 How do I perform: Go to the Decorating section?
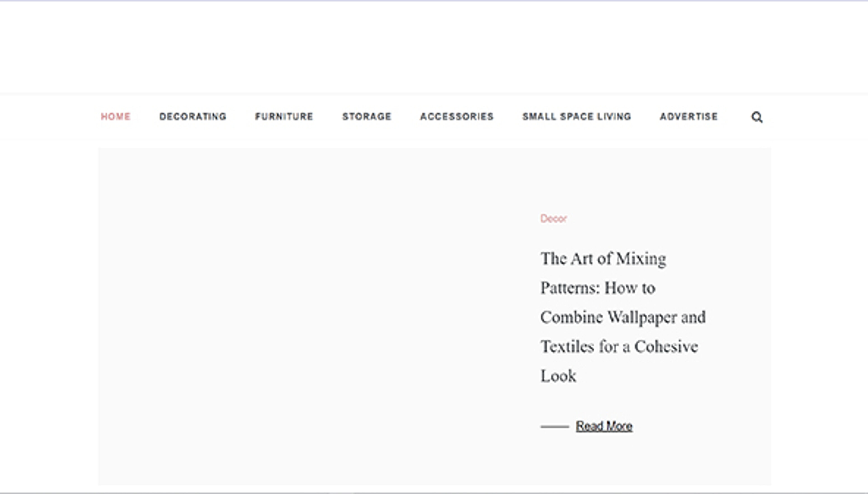(193, 117)
